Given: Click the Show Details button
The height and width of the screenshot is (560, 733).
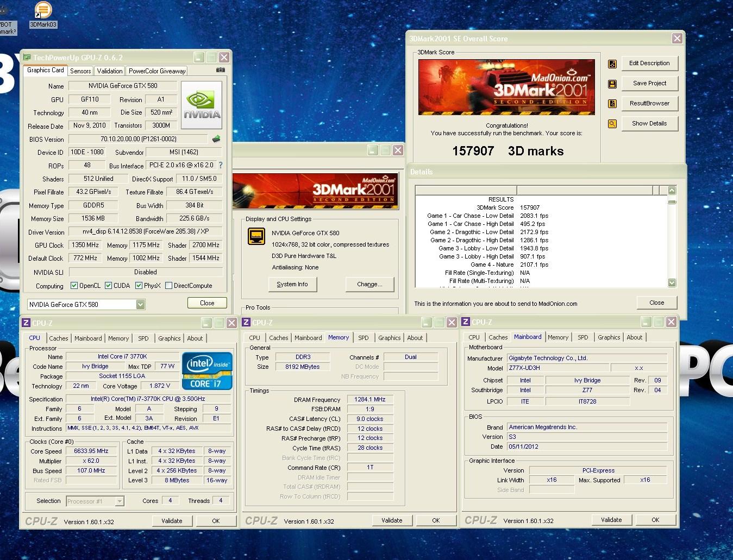Looking at the screenshot, I should (649, 124).
